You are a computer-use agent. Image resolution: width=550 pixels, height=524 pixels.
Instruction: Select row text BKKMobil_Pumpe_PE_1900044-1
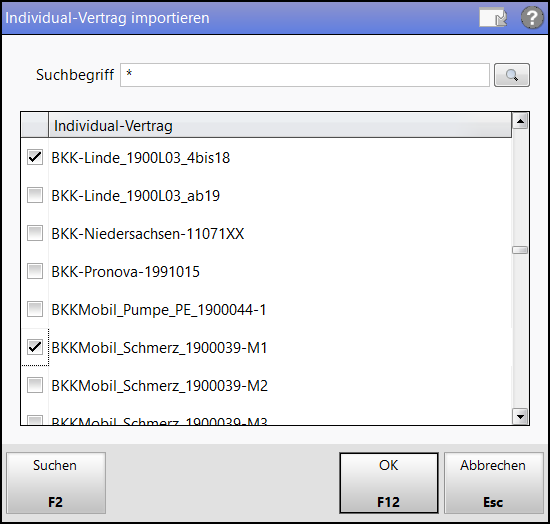(x=159, y=310)
